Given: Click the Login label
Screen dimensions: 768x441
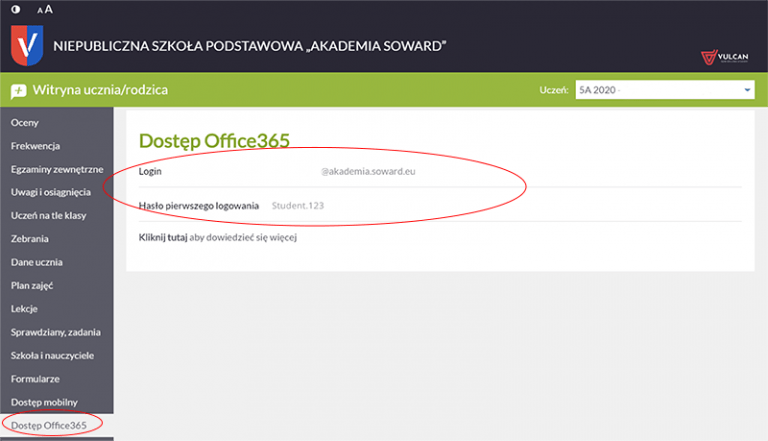Looking at the screenshot, I should pyautogui.click(x=150, y=172).
